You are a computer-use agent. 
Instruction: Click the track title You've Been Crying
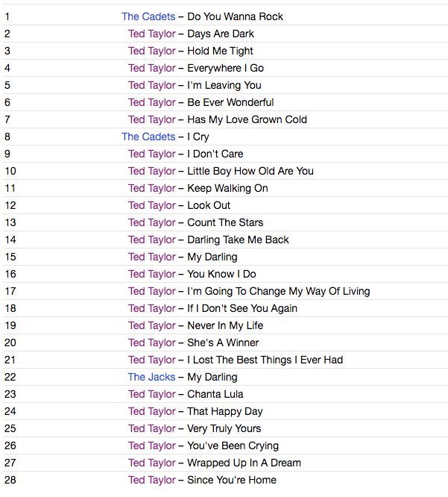pos(233,446)
